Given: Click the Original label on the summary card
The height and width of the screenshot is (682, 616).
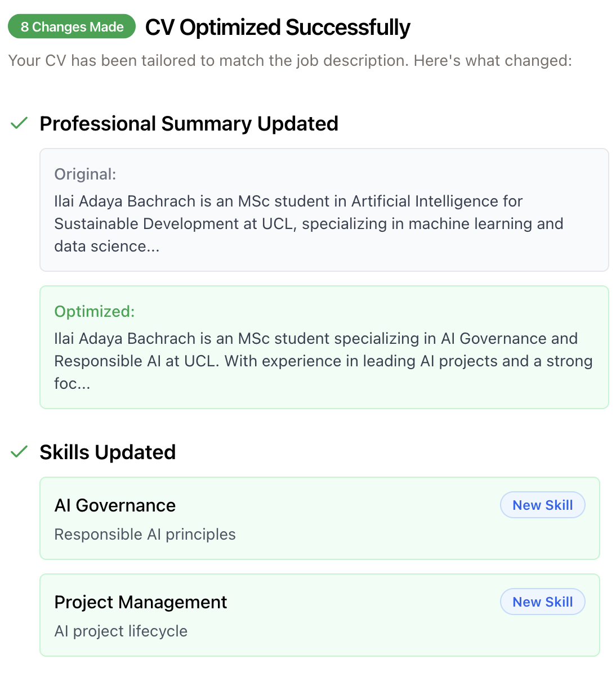Looking at the screenshot, I should [84, 174].
